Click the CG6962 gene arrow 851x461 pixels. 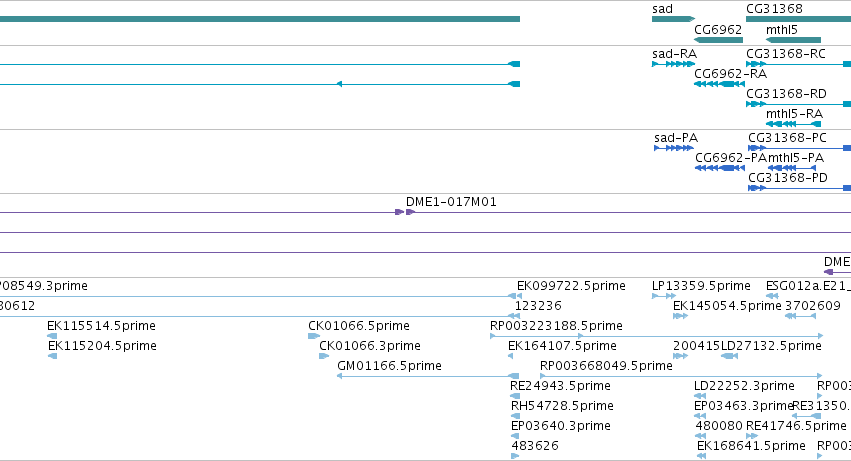coord(718,40)
